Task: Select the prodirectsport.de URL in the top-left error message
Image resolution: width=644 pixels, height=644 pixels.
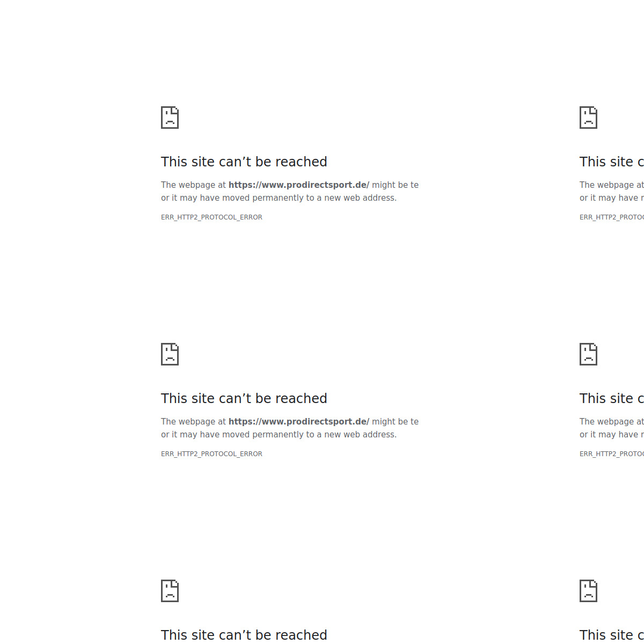Action: point(298,185)
